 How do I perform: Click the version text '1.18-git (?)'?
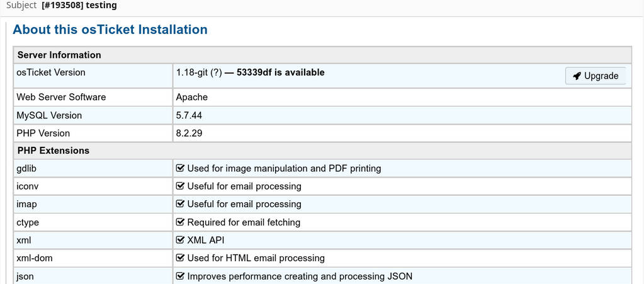tap(199, 72)
